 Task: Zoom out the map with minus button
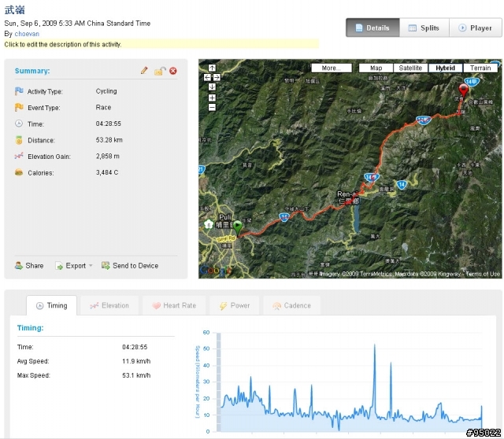[212, 108]
